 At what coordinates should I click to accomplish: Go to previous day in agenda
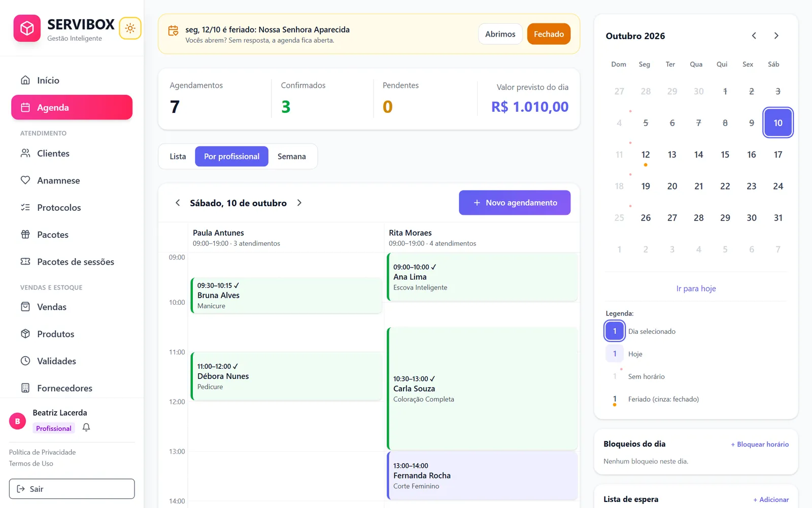pos(178,203)
